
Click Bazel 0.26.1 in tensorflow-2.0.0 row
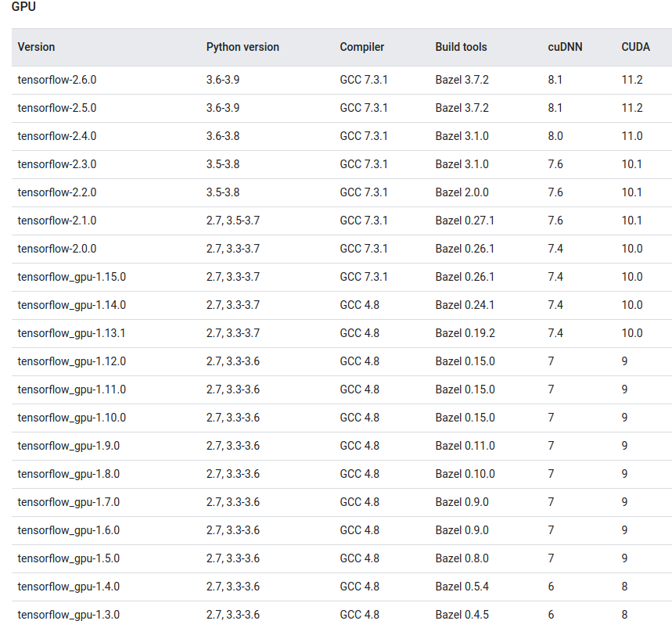coord(465,249)
